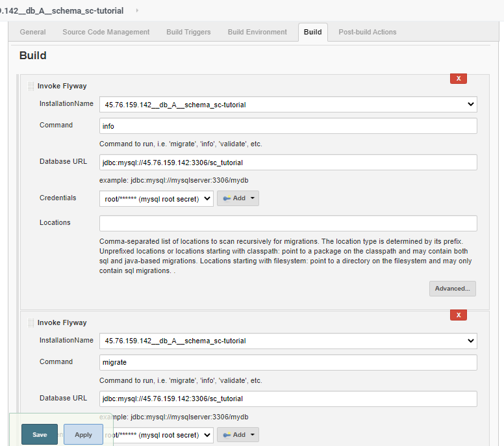Switch to Source Code Management tab

[106, 32]
